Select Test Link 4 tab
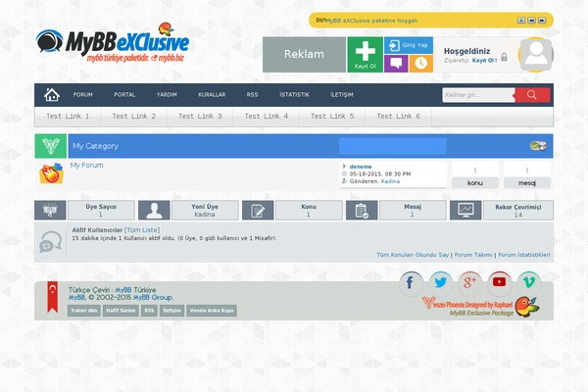Screen dimensions: 588x392 (x=267, y=117)
